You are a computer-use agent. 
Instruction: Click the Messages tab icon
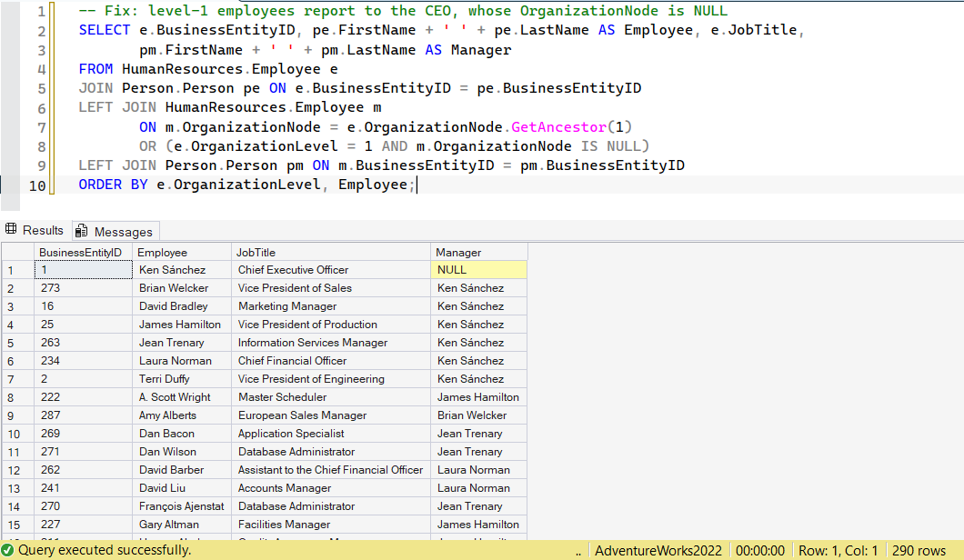point(81,231)
